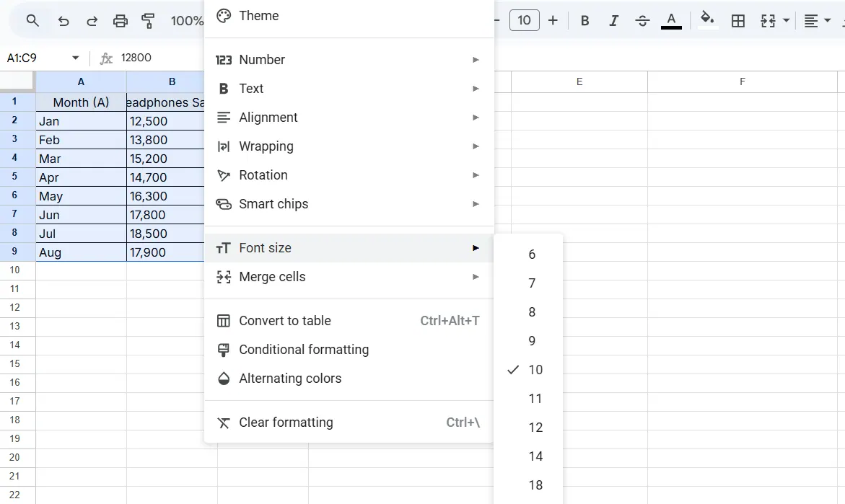Undo the last action
The width and height of the screenshot is (845, 504).
[x=64, y=21]
